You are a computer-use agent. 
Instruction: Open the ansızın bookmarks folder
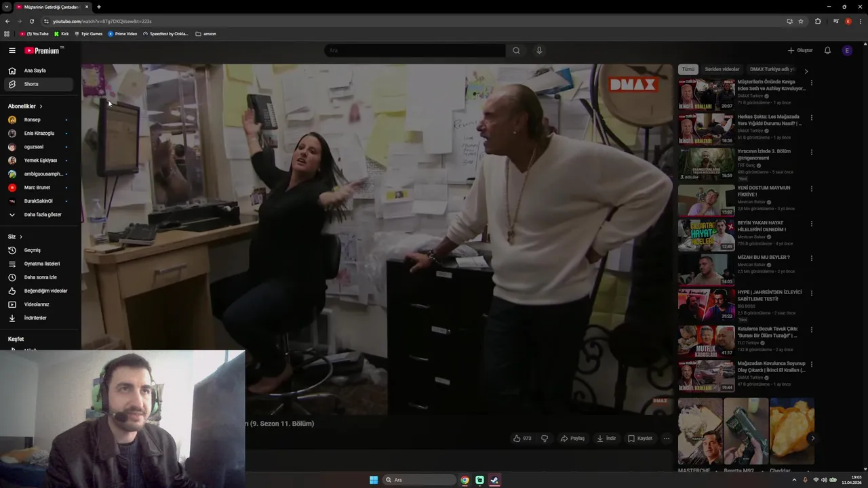tap(206, 34)
